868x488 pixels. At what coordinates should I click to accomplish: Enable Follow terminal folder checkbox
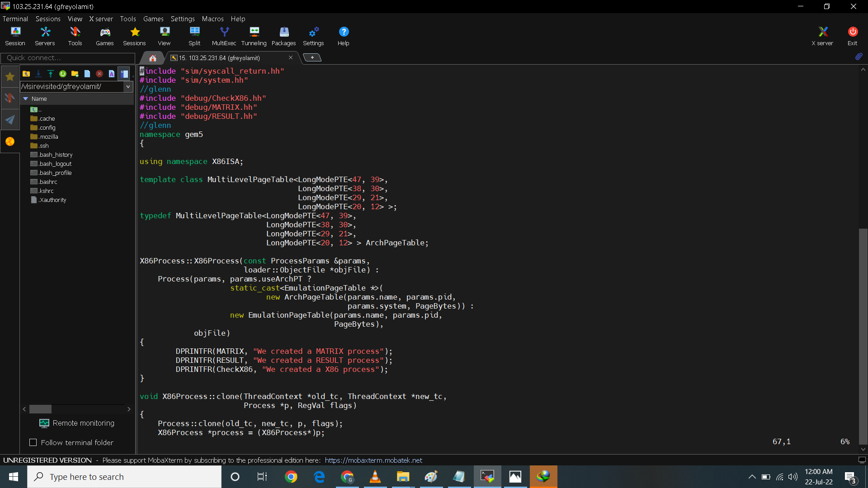33,442
